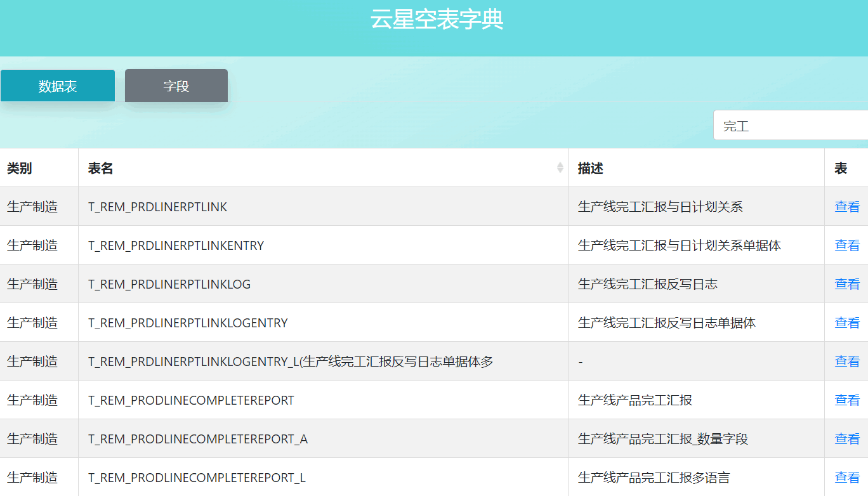
Task: Click 查看 for T_REM_PRODLINECOMPLETEREPORT row
Action: pyautogui.click(x=847, y=400)
